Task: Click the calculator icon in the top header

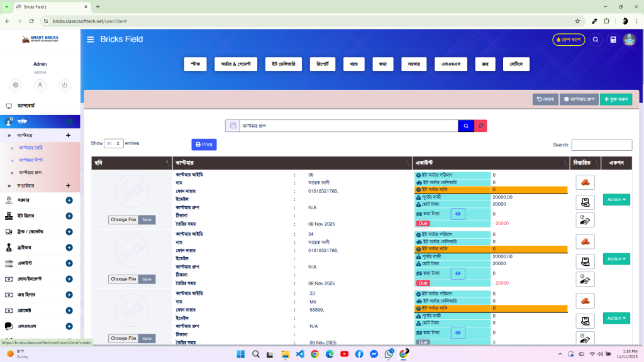Action: tap(613, 39)
